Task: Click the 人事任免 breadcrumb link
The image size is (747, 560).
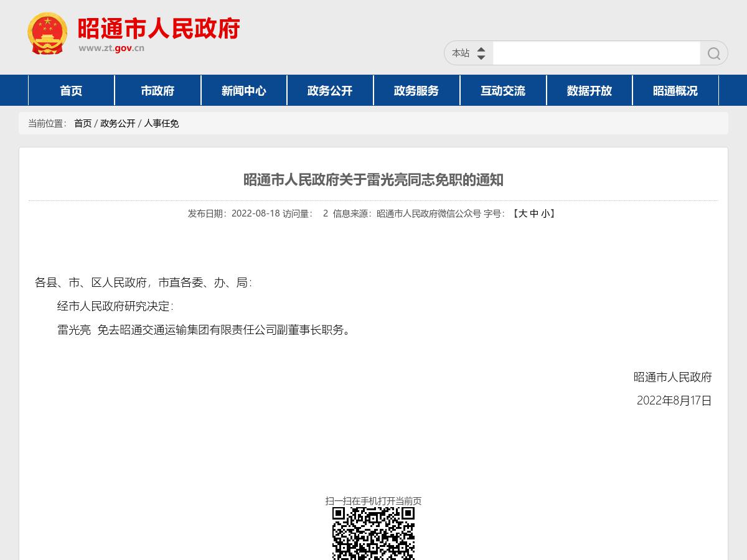Action: pyautogui.click(x=162, y=124)
